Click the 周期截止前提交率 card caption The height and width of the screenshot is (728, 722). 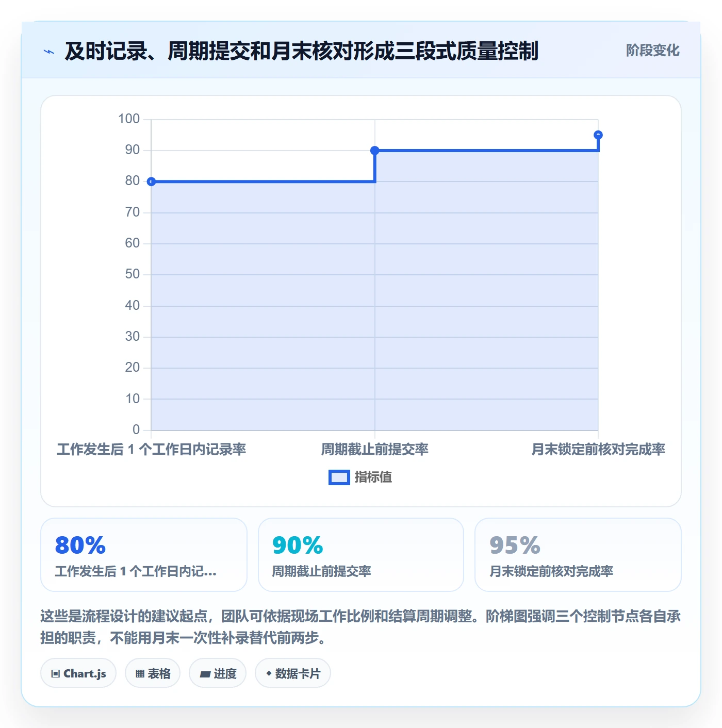322,571
